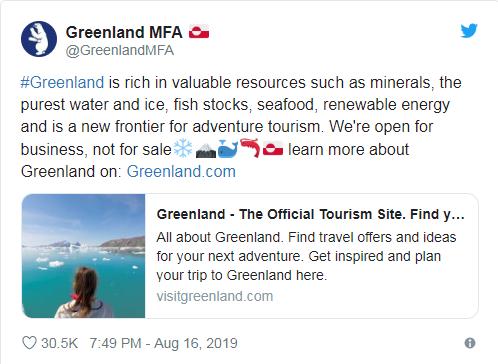
Task: Open the visitgreenland.com domain link
Action: click(x=215, y=296)
